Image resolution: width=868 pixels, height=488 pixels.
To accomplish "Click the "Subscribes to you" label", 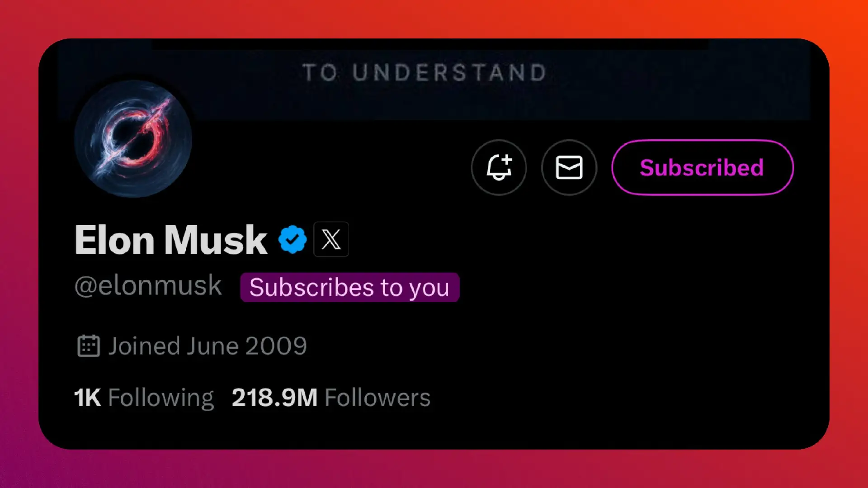I will click(349, 287).
